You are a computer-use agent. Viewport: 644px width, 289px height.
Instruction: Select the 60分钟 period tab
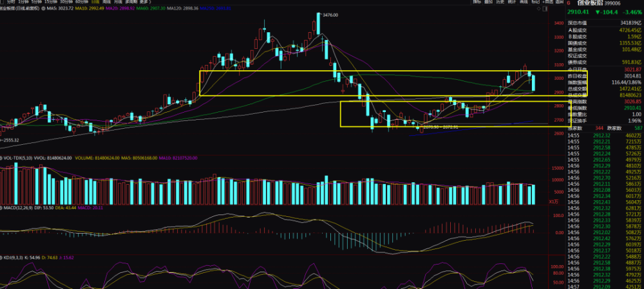point(82,2)
